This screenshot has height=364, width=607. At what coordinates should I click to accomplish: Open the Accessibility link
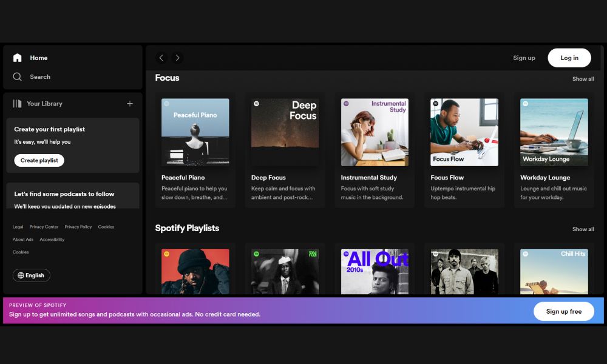[52, 239]
